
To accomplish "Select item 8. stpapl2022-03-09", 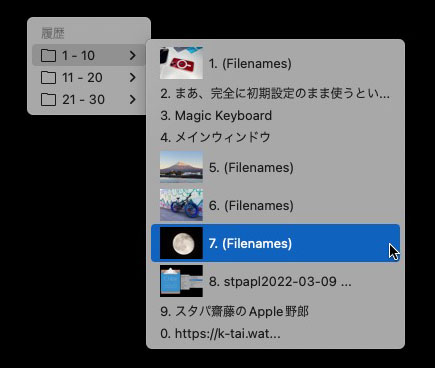I will pos(275,281).
